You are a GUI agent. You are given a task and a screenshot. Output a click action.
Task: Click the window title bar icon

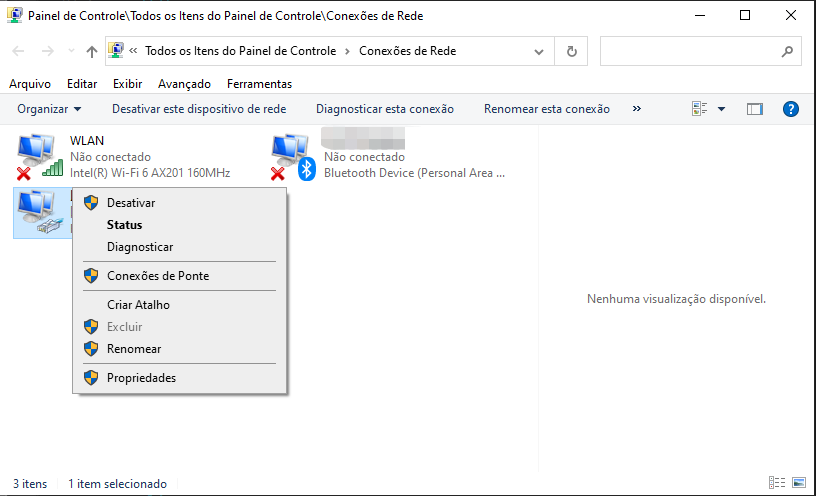point(15,15)
